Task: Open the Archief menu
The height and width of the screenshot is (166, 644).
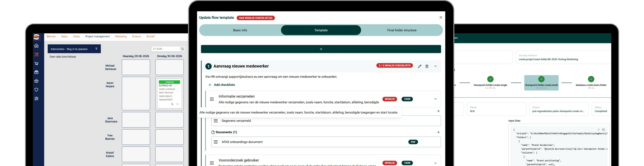Action: point(150,36)
